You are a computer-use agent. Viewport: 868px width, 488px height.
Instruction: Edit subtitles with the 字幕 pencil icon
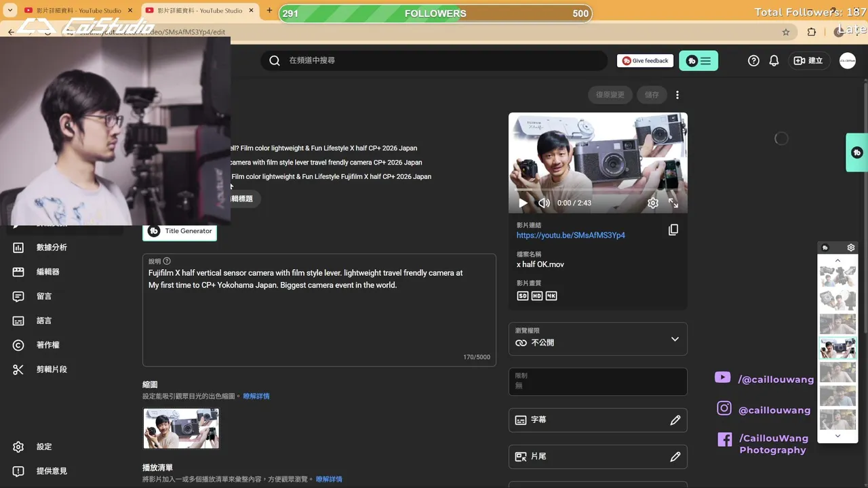[x=675, y=420]
